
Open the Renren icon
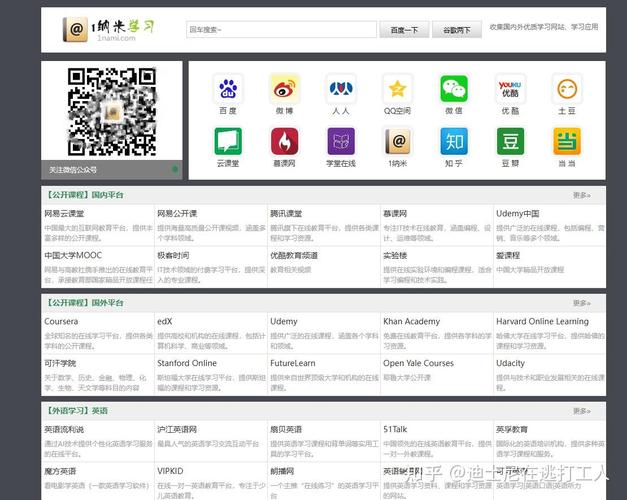coord(341,89)
